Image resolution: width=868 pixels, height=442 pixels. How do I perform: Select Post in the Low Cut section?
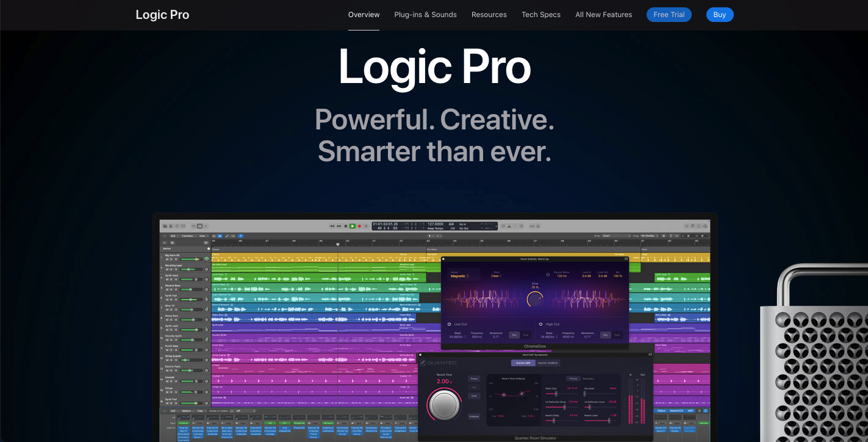pos(526,335)
